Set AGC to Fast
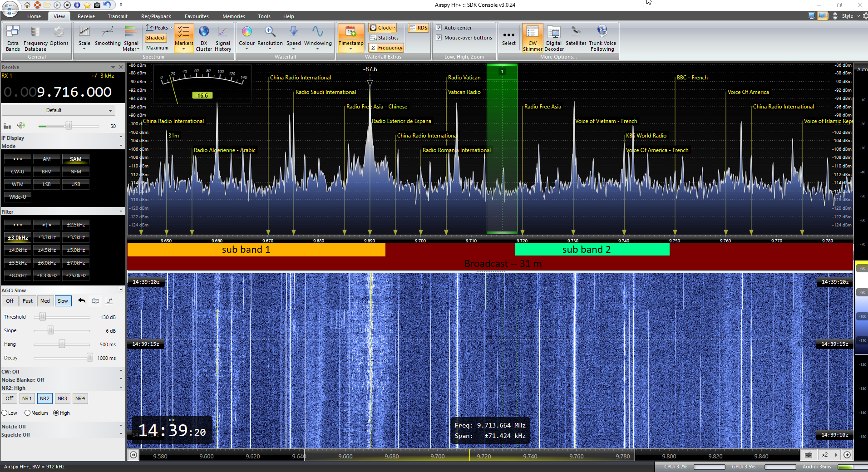868x472 pixels. [x=28, y=301]
